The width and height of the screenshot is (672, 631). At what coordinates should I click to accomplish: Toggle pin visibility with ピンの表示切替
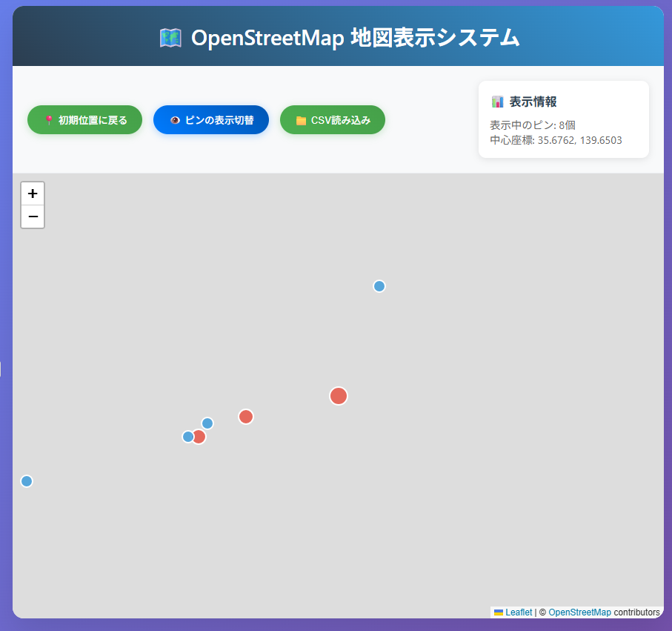click(x=211, y=120)
